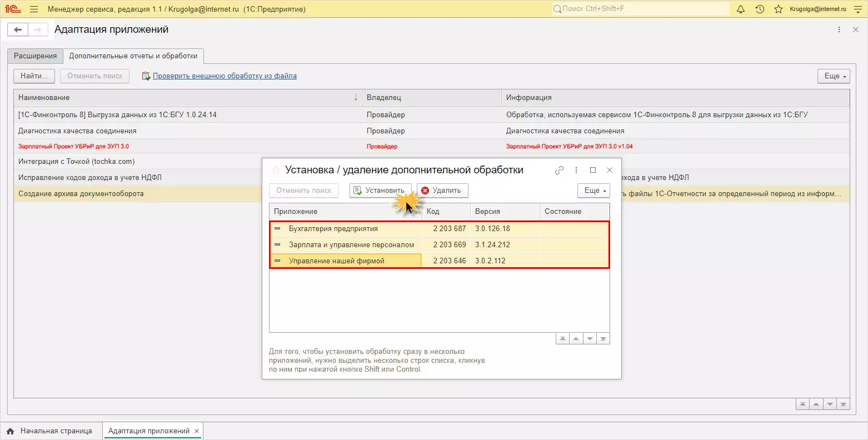Click the Информация column header
This screenshot has width=868, height=440.
point(675,98)
